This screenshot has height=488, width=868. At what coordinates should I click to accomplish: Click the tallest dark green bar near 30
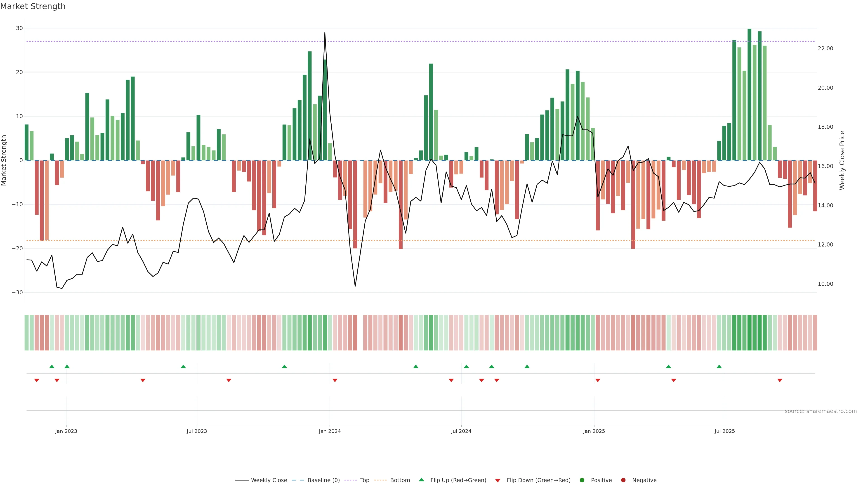point(749,94)
